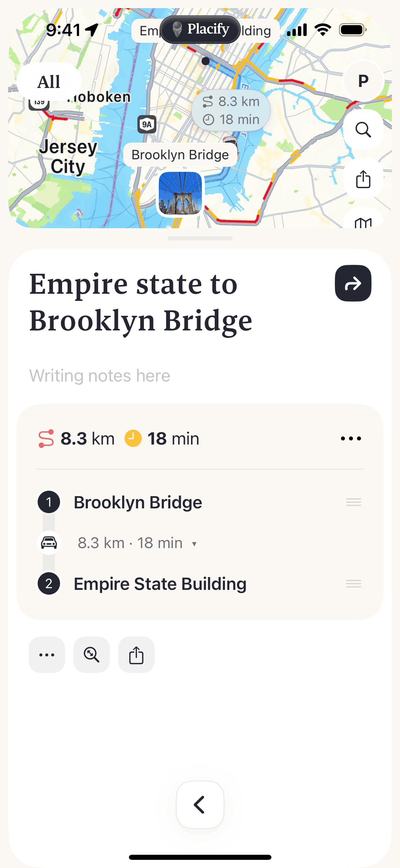Select the Empire State Building stop row
400x868 pixels.
point(160,584)
